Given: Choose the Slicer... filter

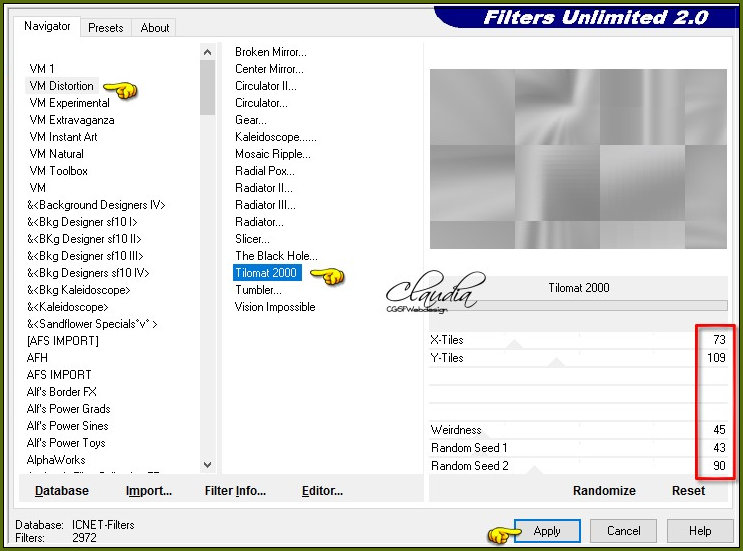Looking at the screenshot, I should pyautogui.click(x=252, y=239).
